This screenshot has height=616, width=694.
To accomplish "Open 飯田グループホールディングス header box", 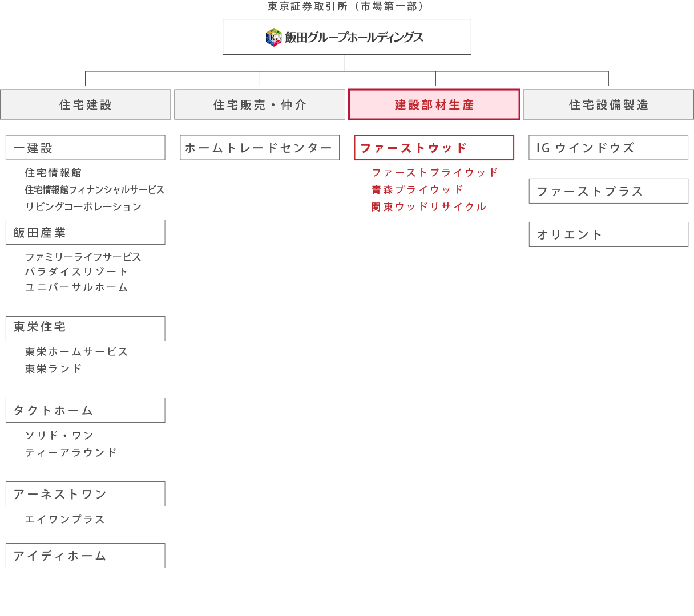I will click(x=347, y=37).
